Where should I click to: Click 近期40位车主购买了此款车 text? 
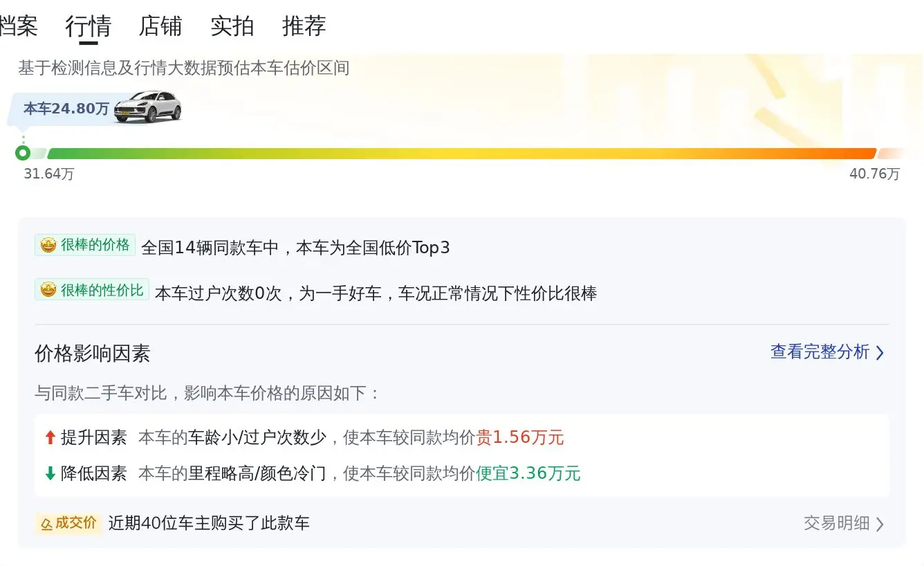click(209, 523)
